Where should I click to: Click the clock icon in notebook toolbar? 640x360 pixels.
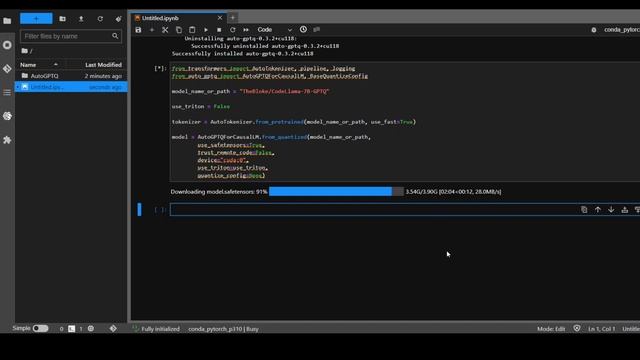click(303, 29)
